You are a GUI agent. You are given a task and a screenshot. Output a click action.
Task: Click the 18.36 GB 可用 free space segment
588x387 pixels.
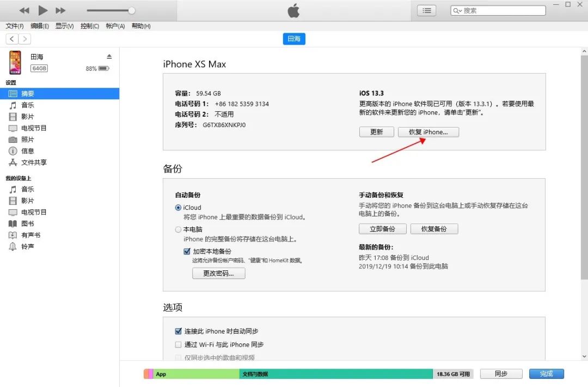point(454,374)
